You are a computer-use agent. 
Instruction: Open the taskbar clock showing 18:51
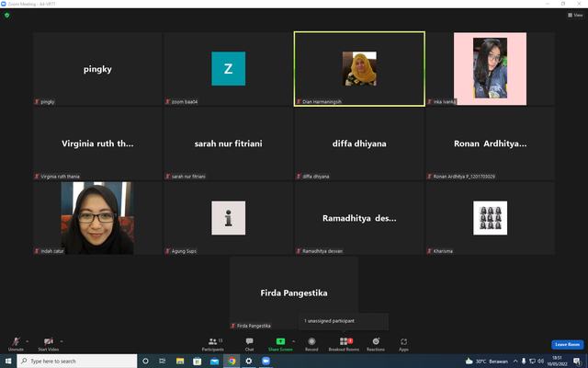[x=557, y=361]
